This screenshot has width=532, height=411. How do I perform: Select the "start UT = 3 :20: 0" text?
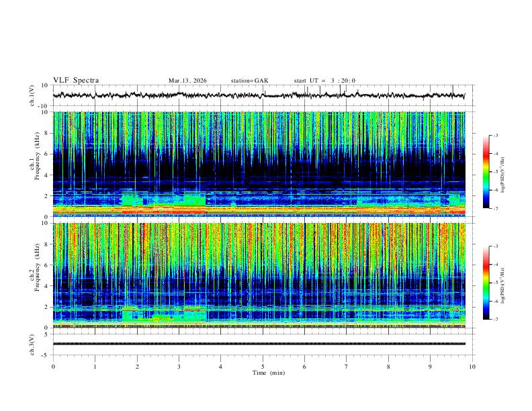(x=324, y=81)
